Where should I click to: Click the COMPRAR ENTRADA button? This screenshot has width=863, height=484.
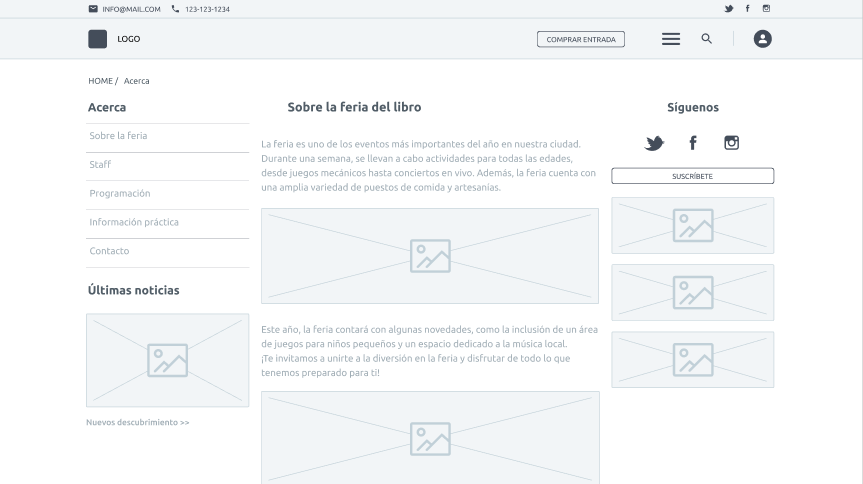[x=581, y=39]
